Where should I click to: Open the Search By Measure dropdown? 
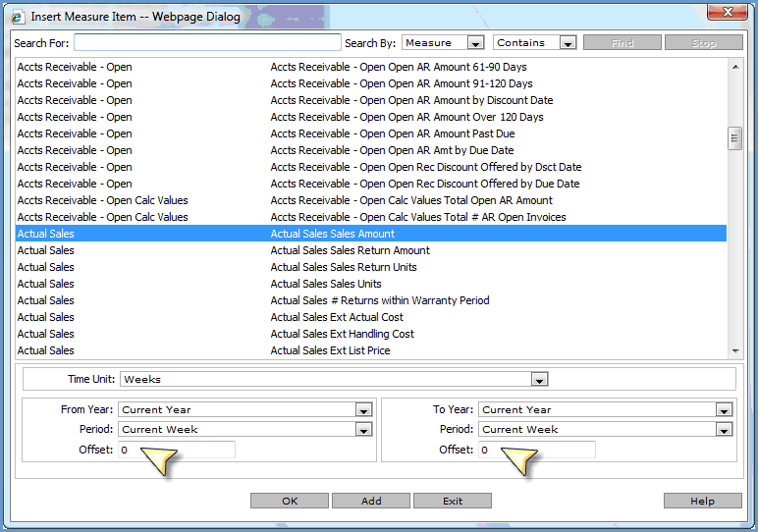[475, 43]
